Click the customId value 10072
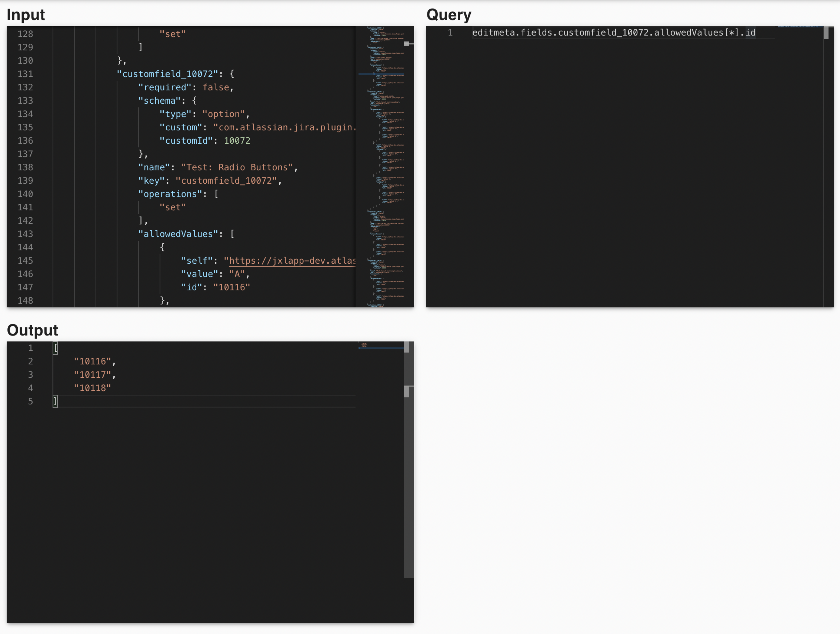This screenshot has height=634, width=840. click(x=236, y=140)
